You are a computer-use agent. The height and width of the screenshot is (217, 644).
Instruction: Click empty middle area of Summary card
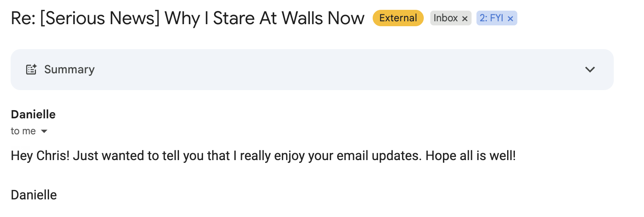pos(327,70)
